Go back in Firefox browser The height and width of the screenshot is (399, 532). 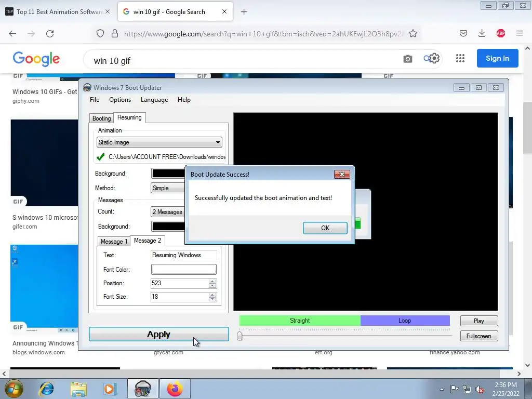(12, 34)
